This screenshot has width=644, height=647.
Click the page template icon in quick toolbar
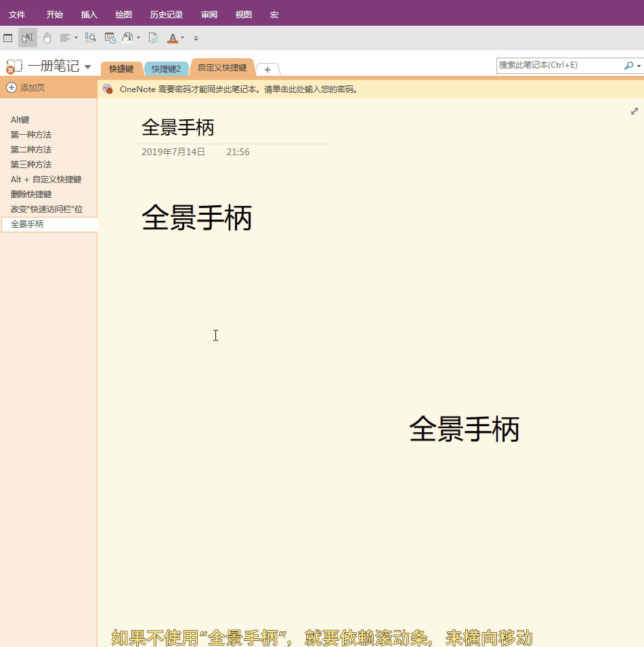127,38
